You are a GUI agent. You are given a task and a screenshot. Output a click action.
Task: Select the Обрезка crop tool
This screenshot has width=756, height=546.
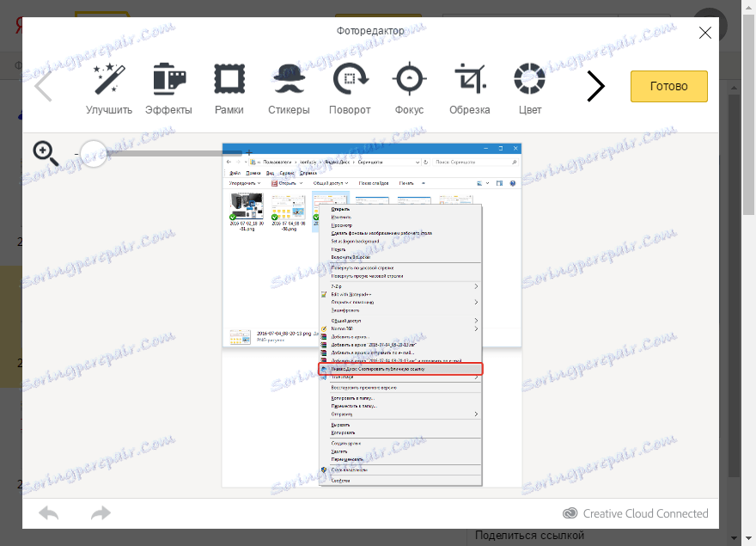pyautogui.click(x=470, y=89)
